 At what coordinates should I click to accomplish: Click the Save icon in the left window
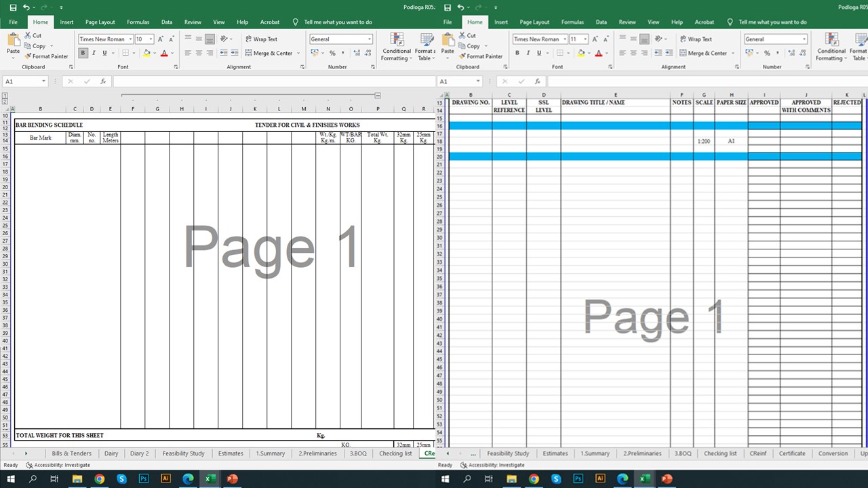tap(13, 7)
